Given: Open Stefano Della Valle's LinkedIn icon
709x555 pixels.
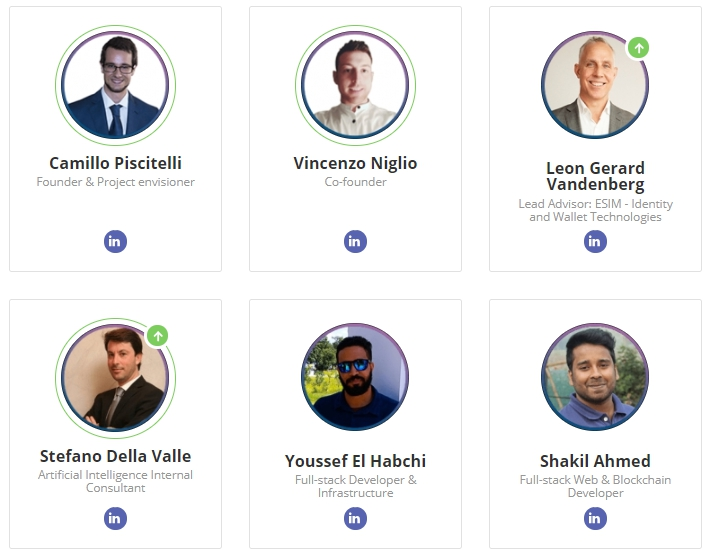Looking at the screenshot, I should 115,518.
